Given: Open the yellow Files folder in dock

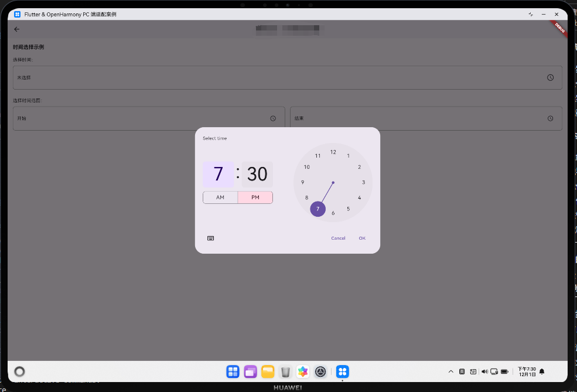Looking at the screenshot, I should pos(268,371).
